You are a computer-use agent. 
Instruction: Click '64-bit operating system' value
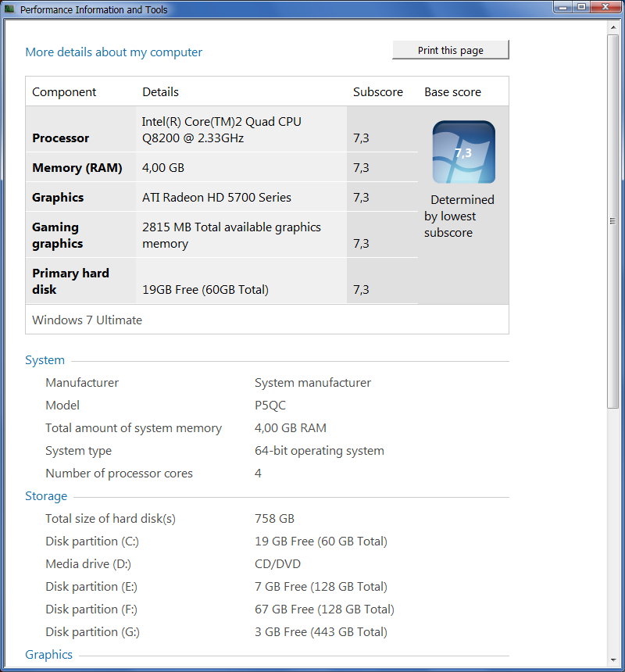pyautogui.click(x=319, y=451)
